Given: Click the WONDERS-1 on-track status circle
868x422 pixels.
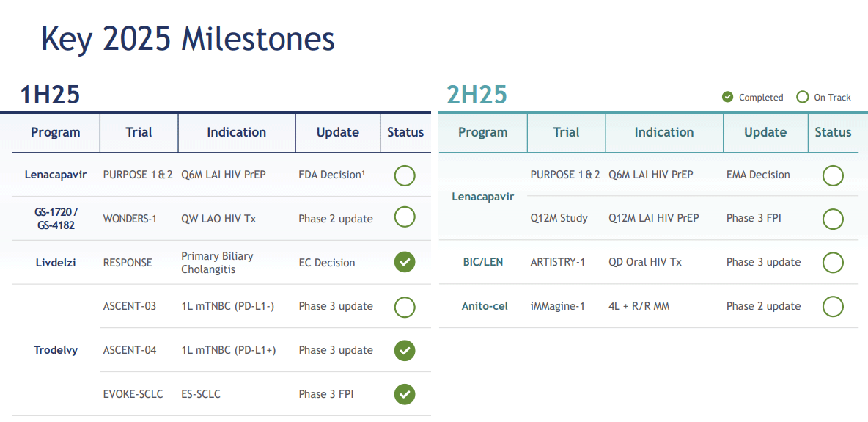Looking at the screenshot, I should point(405,217).
